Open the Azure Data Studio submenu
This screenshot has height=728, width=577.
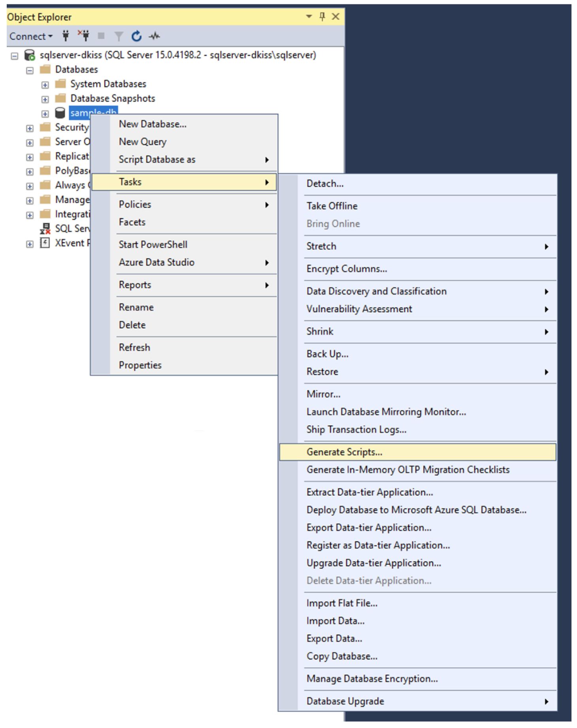[x=184, y=262]
